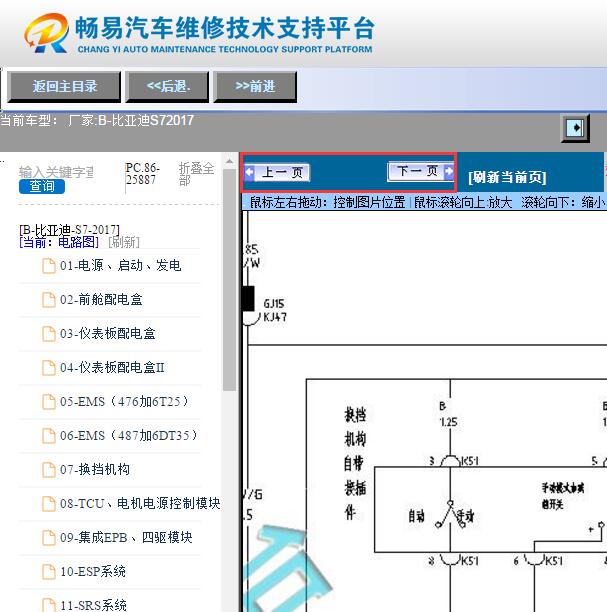Click the document icon beside 08-TCU
The width and height of the screenshot is (607, 612).
[x=49, y=503]
